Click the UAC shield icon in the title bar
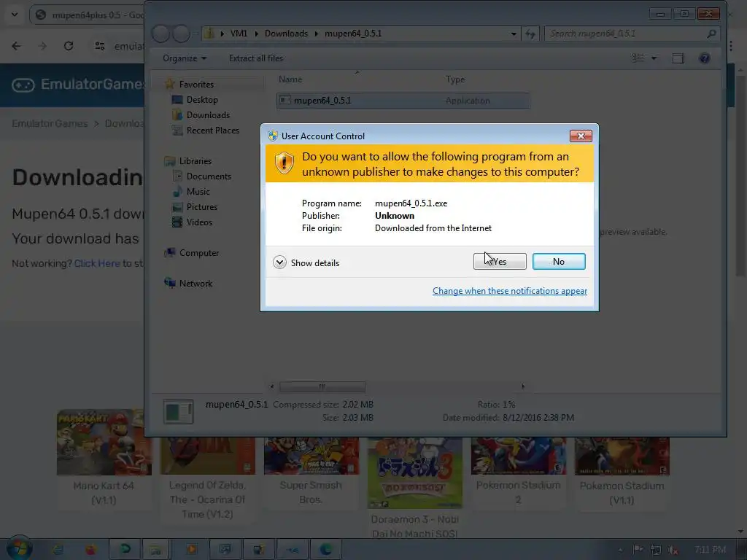The image size is (747, 560). point(273,136)
